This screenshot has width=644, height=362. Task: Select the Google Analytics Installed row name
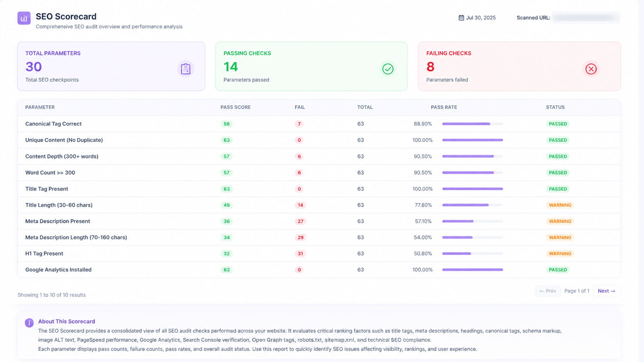click(59, 270)
